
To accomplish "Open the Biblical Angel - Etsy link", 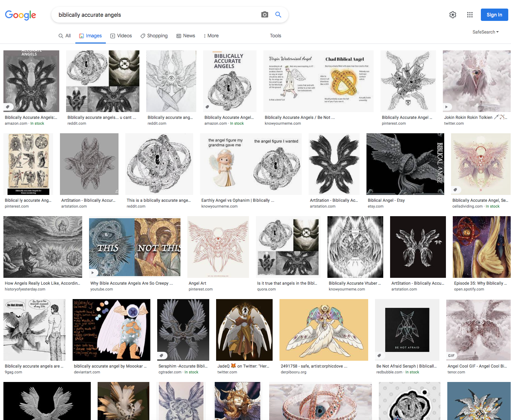I will [386, 200].
